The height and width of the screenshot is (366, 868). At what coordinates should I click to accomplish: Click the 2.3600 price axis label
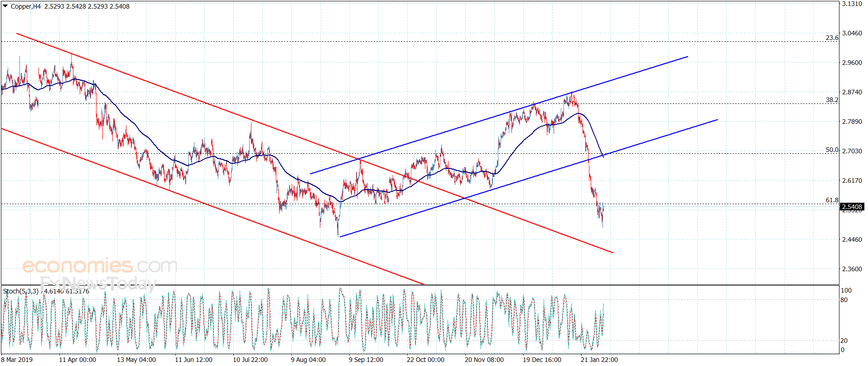pyautogui.click(x=852, y=269)
